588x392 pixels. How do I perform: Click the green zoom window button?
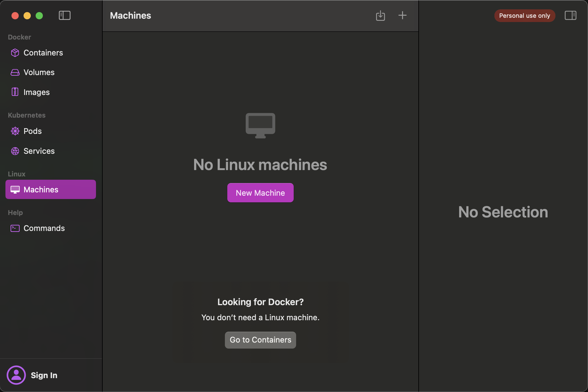point(39,16)
